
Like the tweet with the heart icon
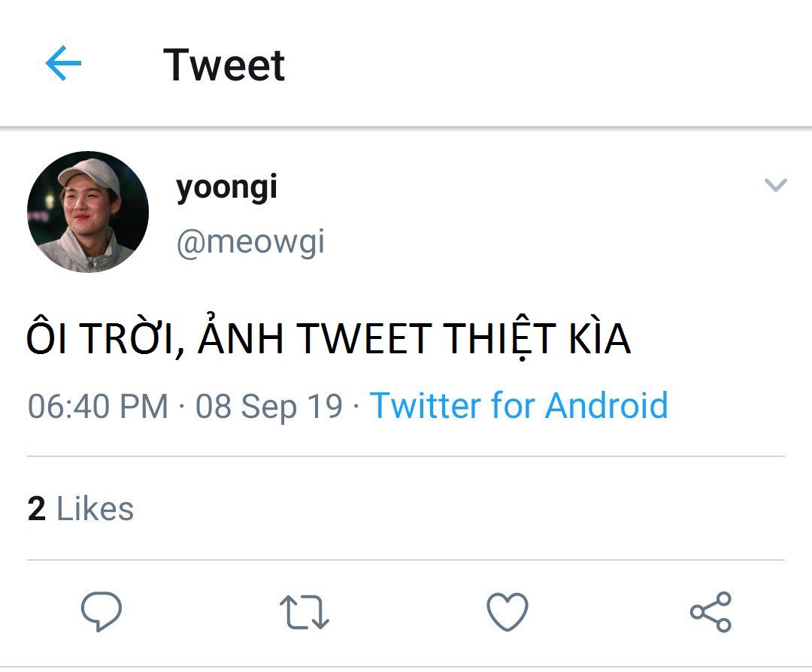(507, 611)
